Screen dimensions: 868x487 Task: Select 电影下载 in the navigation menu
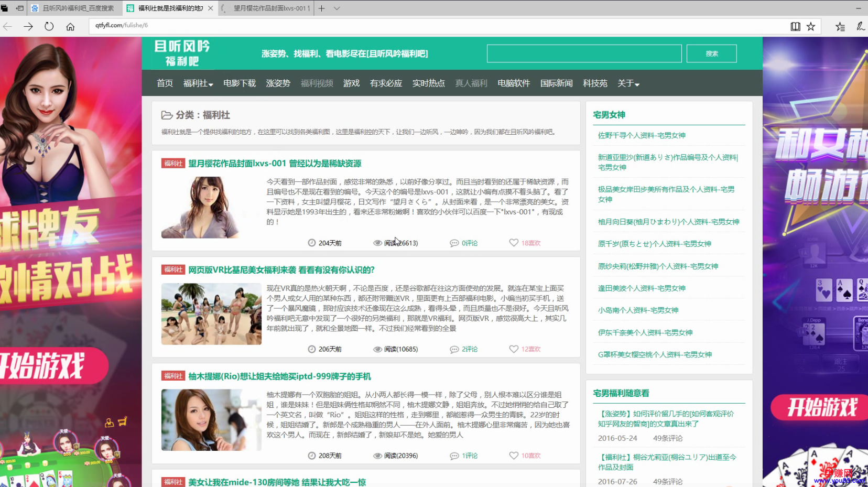pyautogui.click(x=239, y=83)
